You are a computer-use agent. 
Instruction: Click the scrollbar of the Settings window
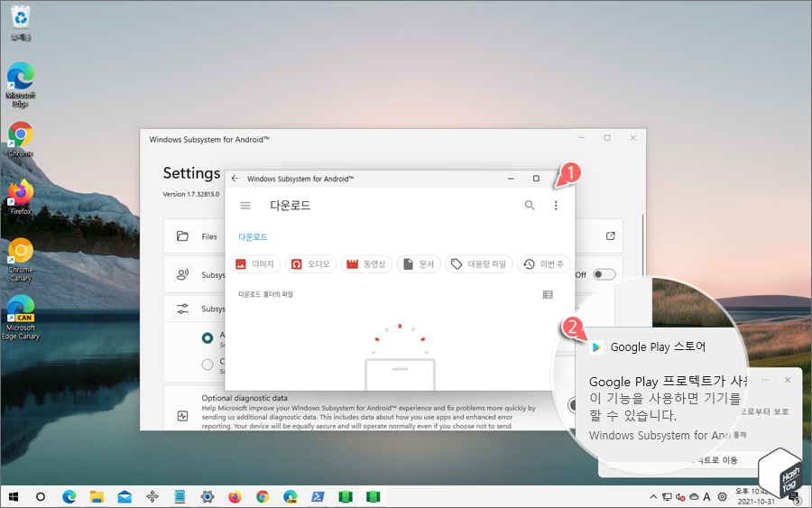pyautogui.click(x=642, y=246)
